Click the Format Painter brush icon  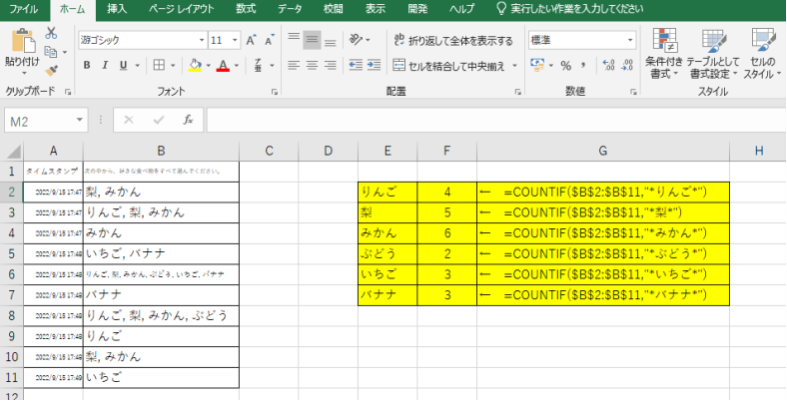point(51,70)
